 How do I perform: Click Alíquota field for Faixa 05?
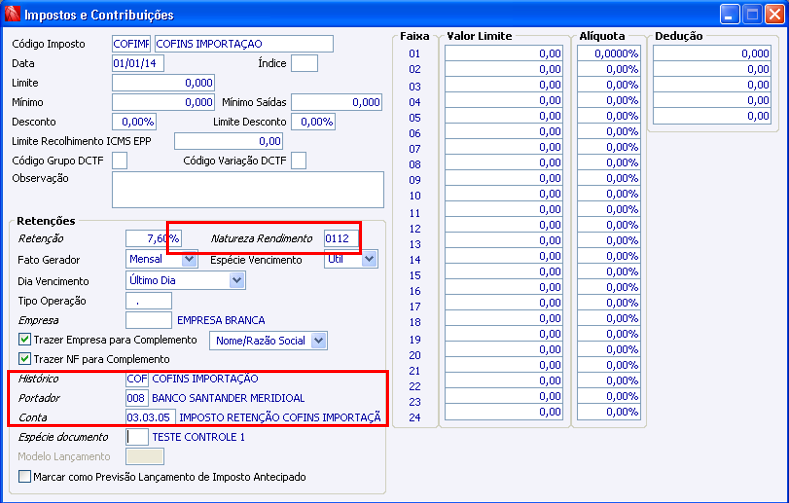609,116
